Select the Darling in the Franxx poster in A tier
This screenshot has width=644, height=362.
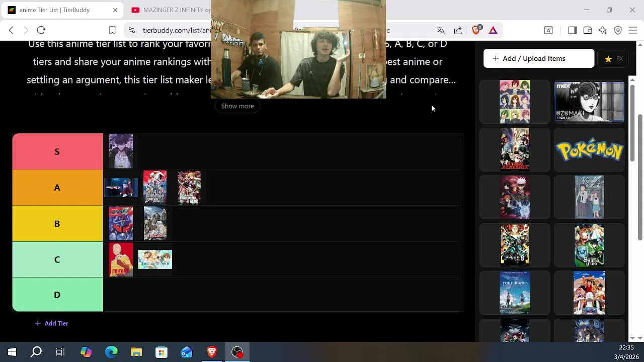(155, 188)
